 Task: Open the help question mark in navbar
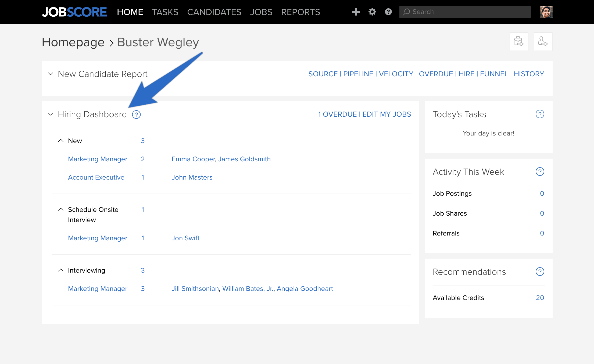[388, 12]
